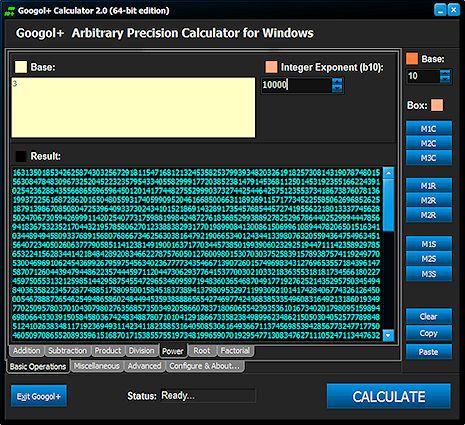The width and height of the screenshot is (465, 425).
Task: Click the M2S memory store button
Action: 429,259
